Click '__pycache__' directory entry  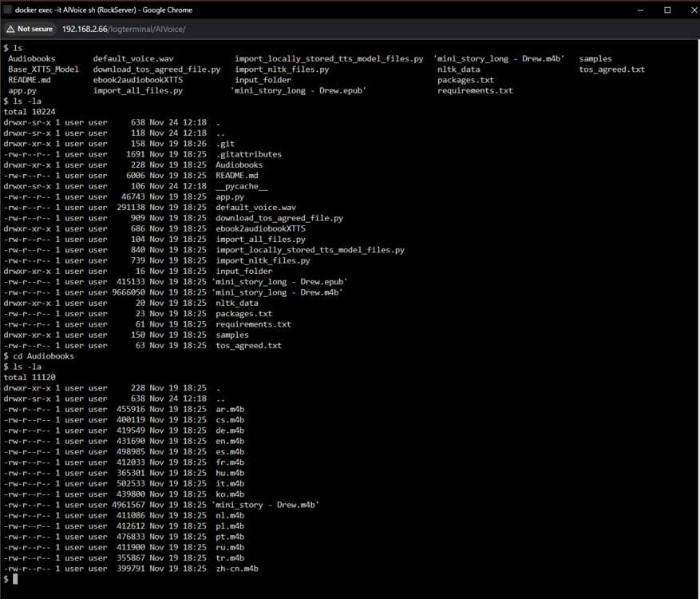coord(242,186)
